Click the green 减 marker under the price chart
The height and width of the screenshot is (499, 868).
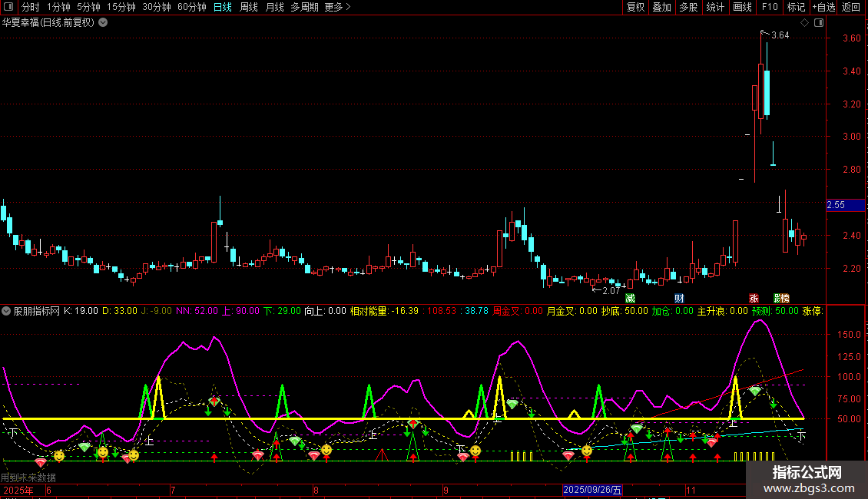pos(631,298)
